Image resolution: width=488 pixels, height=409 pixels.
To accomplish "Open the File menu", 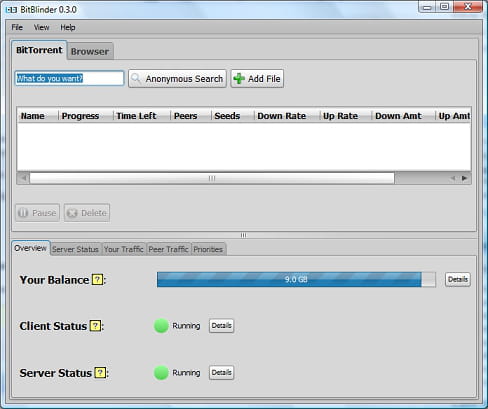I will (17, 27).
